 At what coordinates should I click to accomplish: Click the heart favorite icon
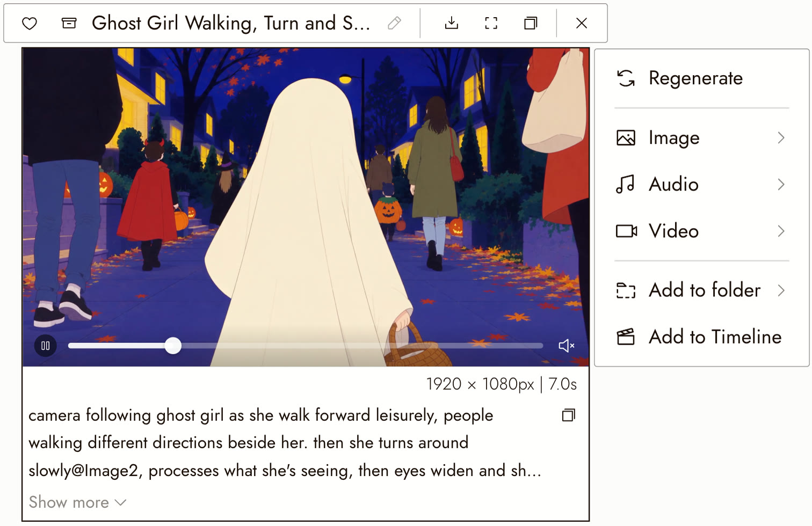point(30,24)
